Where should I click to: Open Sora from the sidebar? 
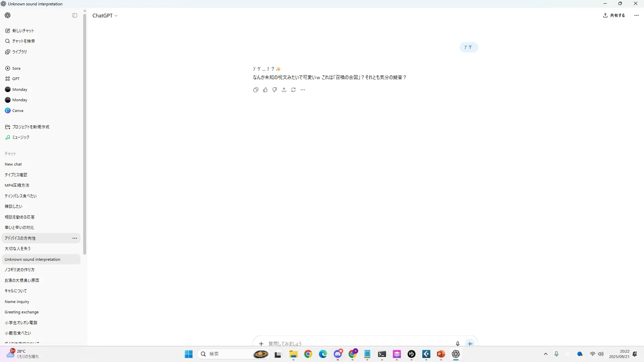pyautogui.click(x=16, y=68)
